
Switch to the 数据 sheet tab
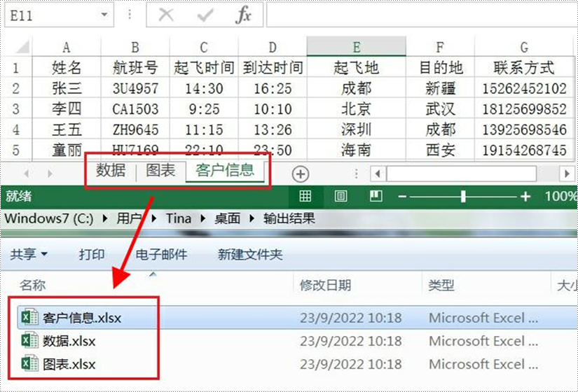111,171
